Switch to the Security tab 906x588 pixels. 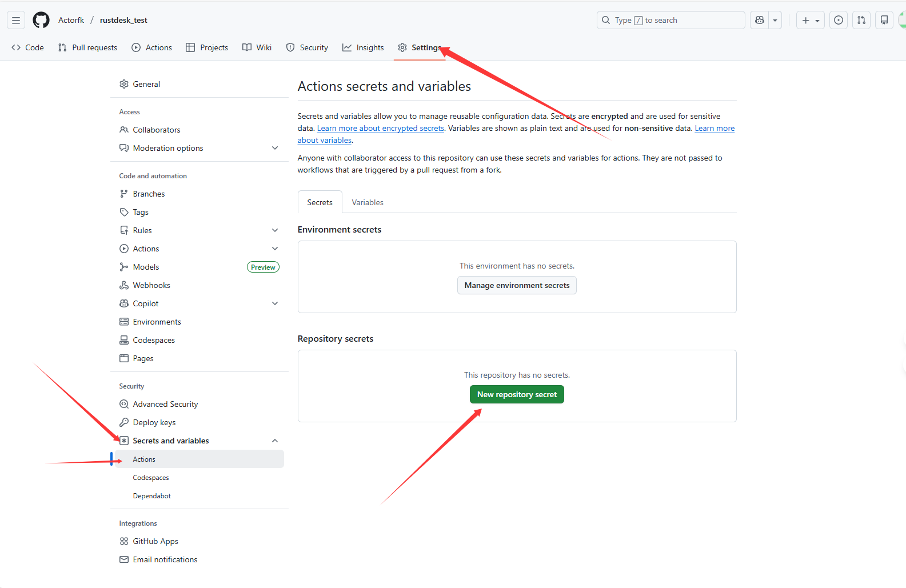[x=307, y=47]
